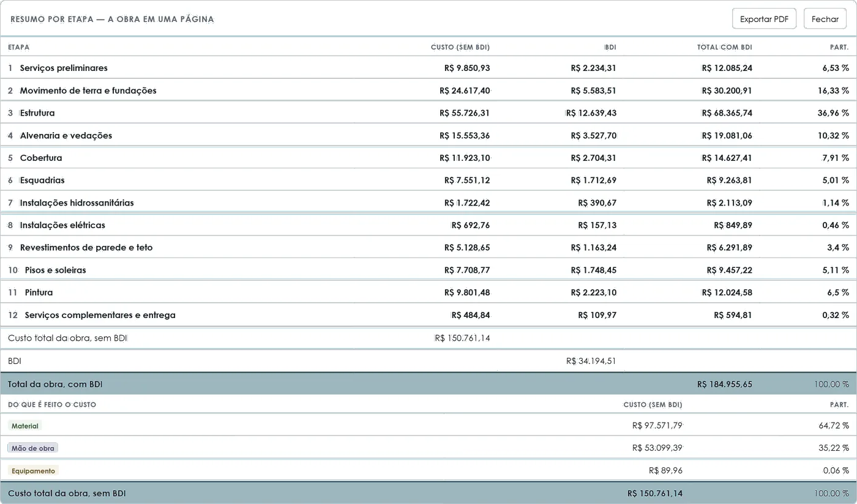Image resolution: width=857 pixels, height=504 pixels.
Task: Click Instalações hidrossanitárias BDI value R$ 390,67
Action: click(597, 203)
